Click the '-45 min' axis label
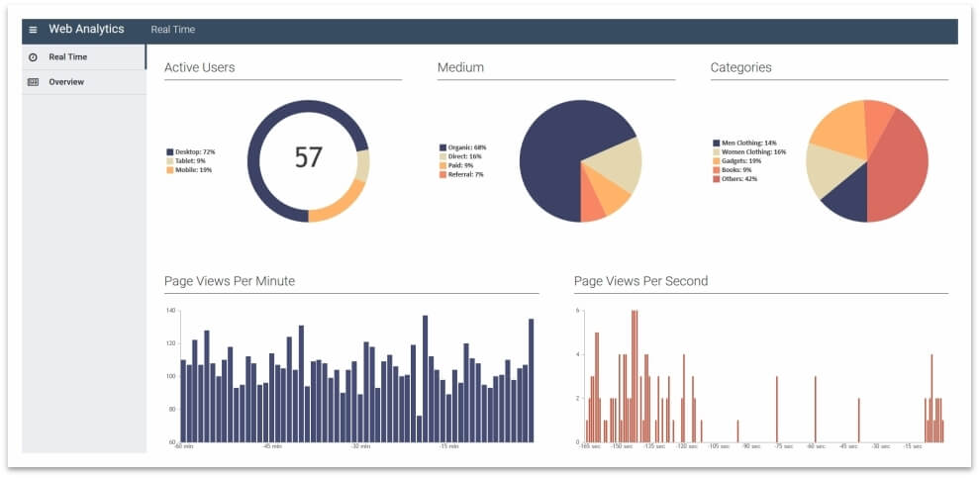The width and height of the screenshot is (980, 478). click(272, 446)
